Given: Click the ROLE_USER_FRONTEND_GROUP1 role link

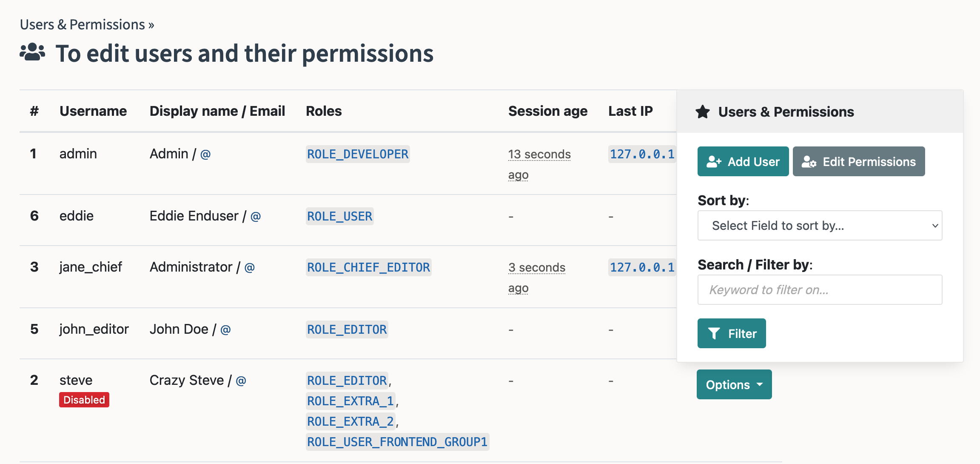Looking at the screenshot, I should 397,442.
